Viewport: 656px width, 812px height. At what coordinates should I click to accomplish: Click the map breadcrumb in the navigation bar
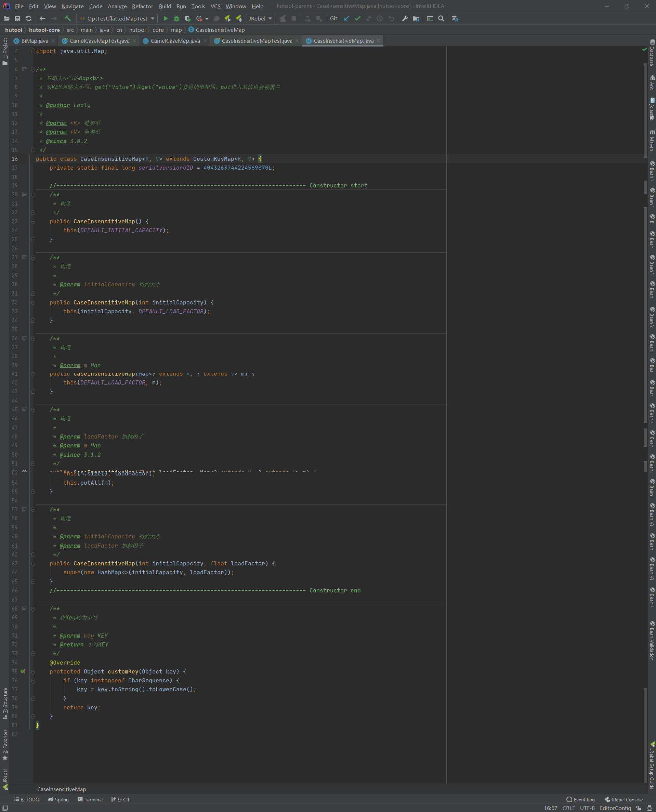click(x=176, y=30)
